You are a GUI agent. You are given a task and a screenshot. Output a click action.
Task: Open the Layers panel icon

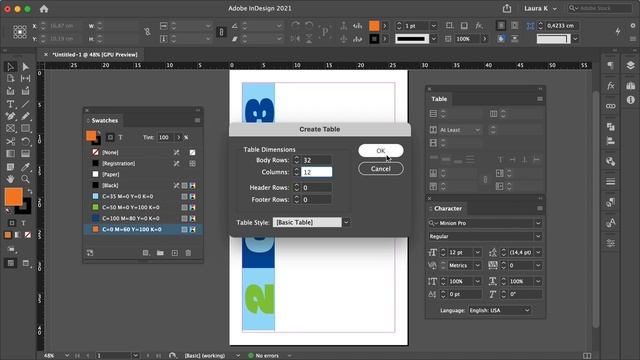631,65
